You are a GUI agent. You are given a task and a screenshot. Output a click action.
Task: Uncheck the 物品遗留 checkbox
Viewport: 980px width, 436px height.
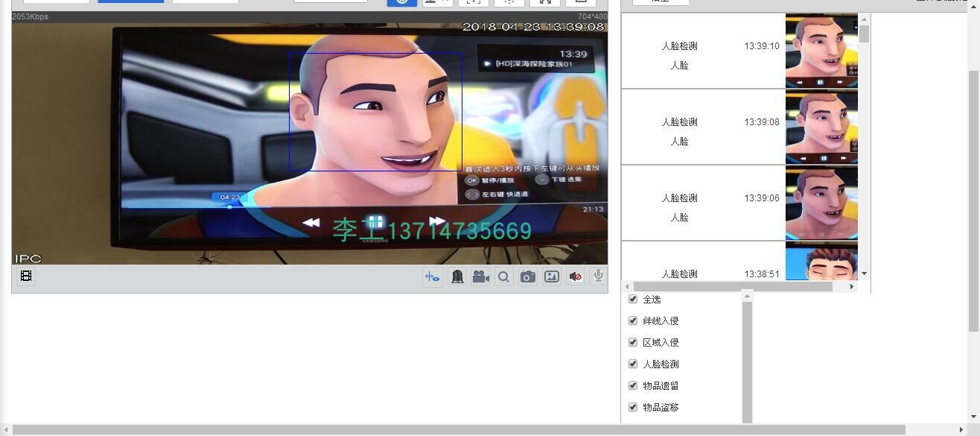(x=633, y=385)
